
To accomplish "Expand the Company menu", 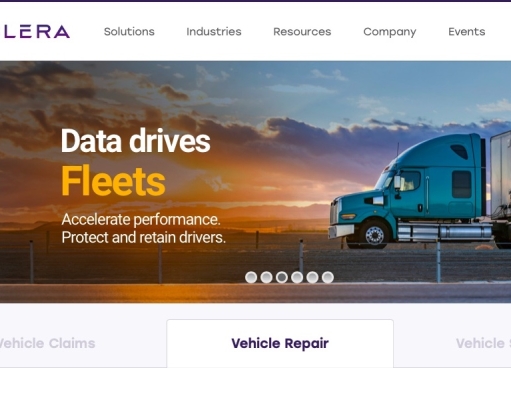I will point(390,32).
